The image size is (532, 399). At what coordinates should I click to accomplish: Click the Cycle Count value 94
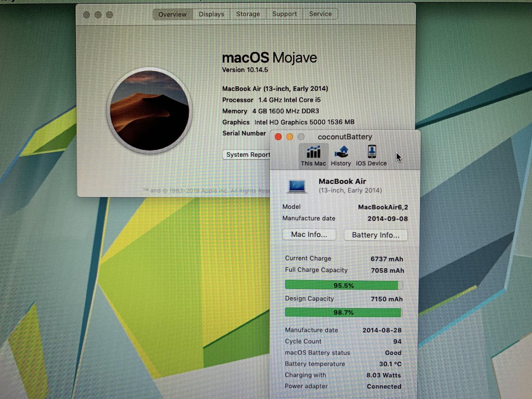[x=398, y=341]
